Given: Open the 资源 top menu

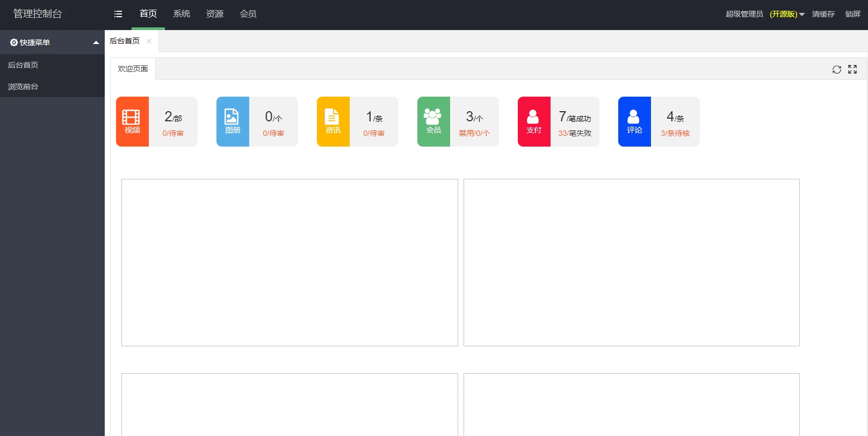Looking at the screenshot, I should [215, 14].
